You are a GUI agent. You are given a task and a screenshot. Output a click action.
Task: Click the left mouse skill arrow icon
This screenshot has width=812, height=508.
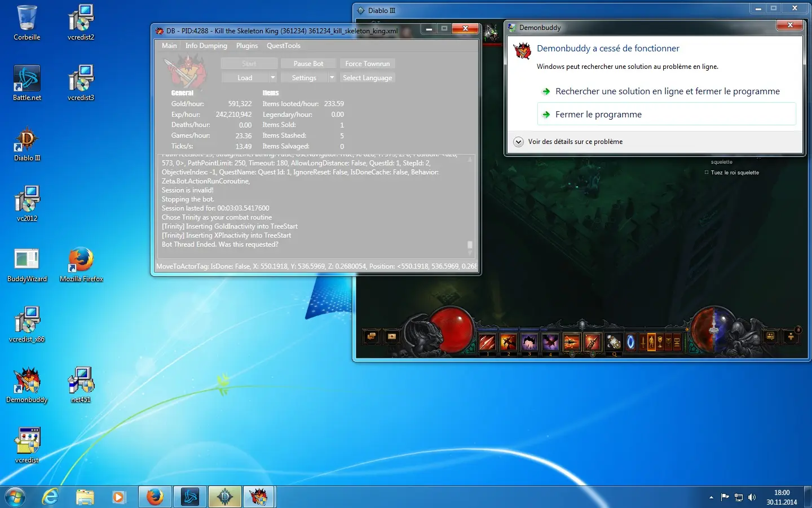pyautogui.click(x=572, y=342)
